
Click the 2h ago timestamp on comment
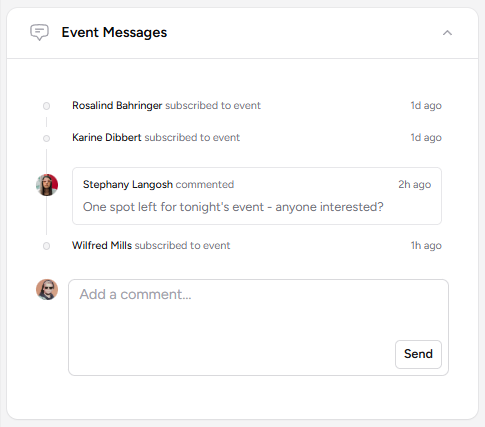click(x=415, y=184)
